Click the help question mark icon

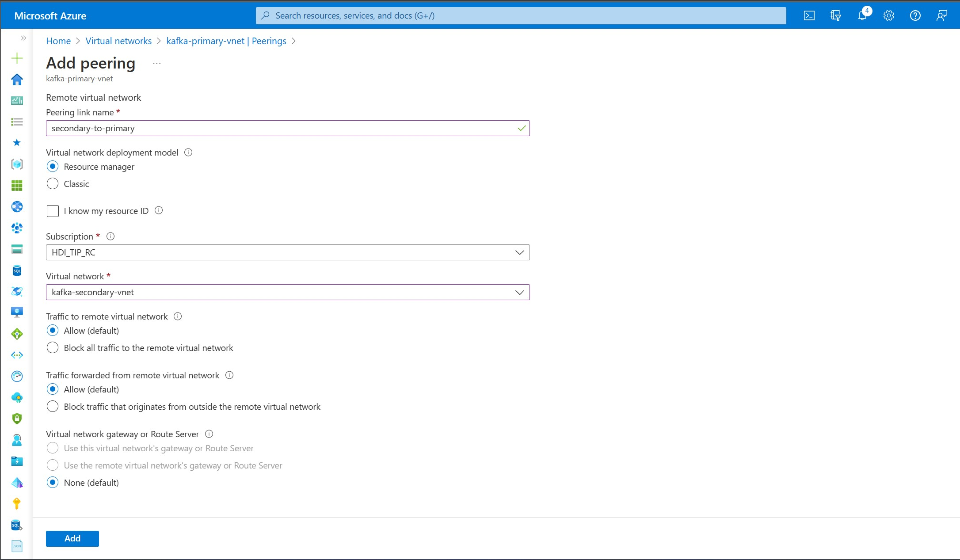pos(915,16)
